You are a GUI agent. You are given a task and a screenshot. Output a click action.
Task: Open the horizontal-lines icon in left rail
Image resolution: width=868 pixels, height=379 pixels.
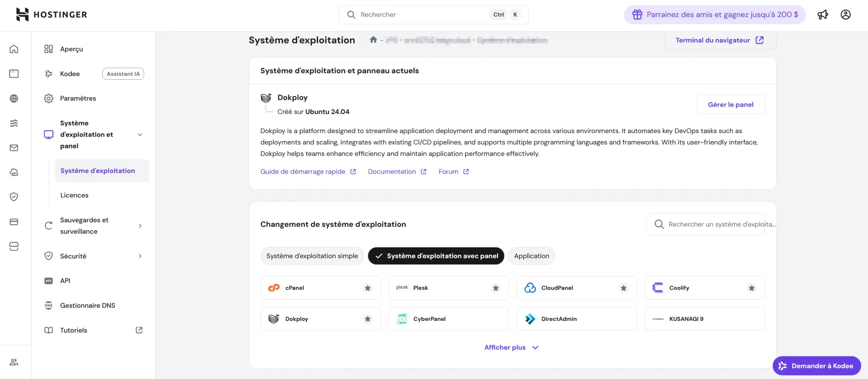tap(14, 123)
